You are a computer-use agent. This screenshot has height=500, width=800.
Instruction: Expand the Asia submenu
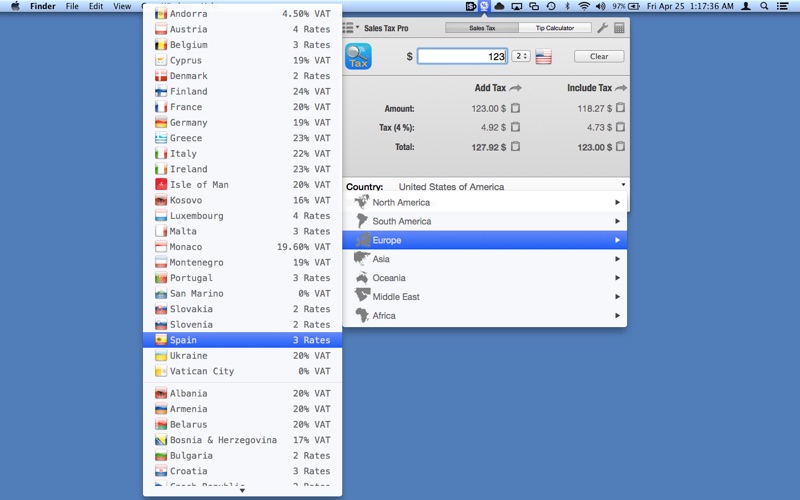pos(484,259)
